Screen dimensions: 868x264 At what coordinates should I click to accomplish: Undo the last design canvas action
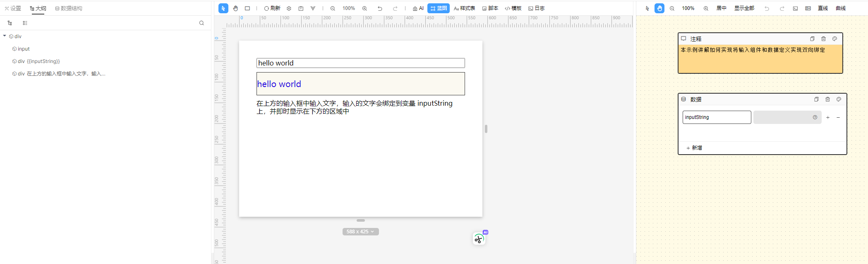point(380,8)
